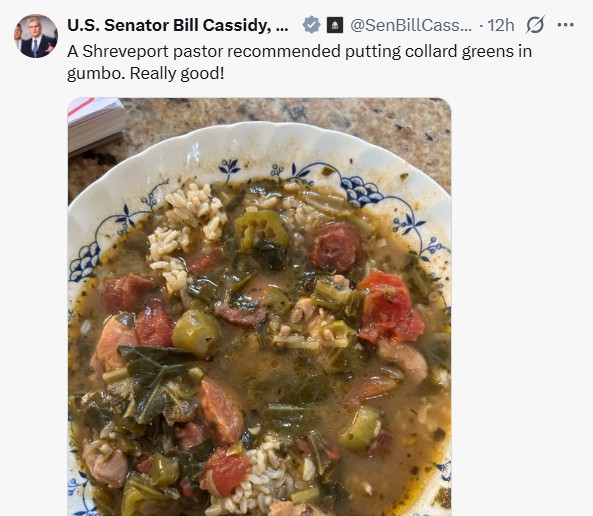Click the round sausage slice near bowl top
Screen dimensions: 593x516
click(x=336, y=248)
